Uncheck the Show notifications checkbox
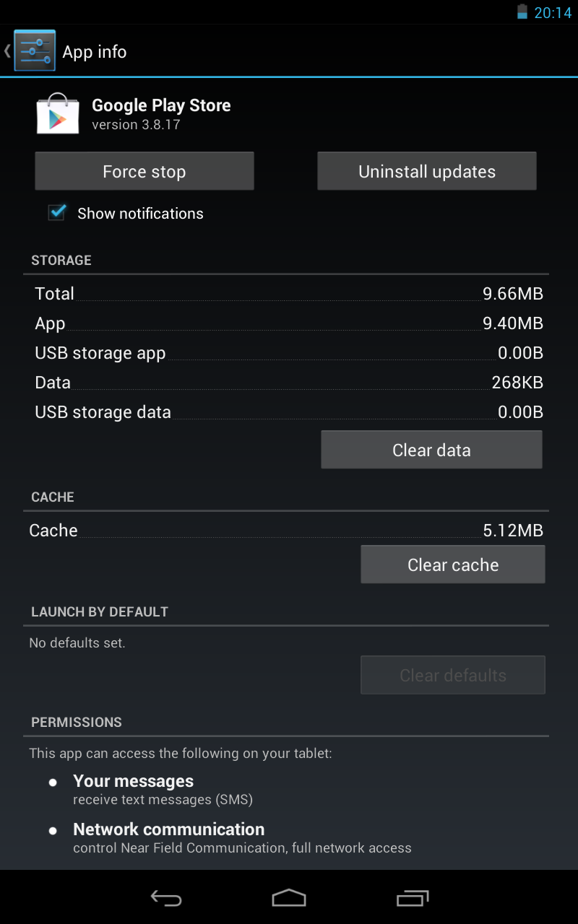578x924 pixels. (57, 212)
